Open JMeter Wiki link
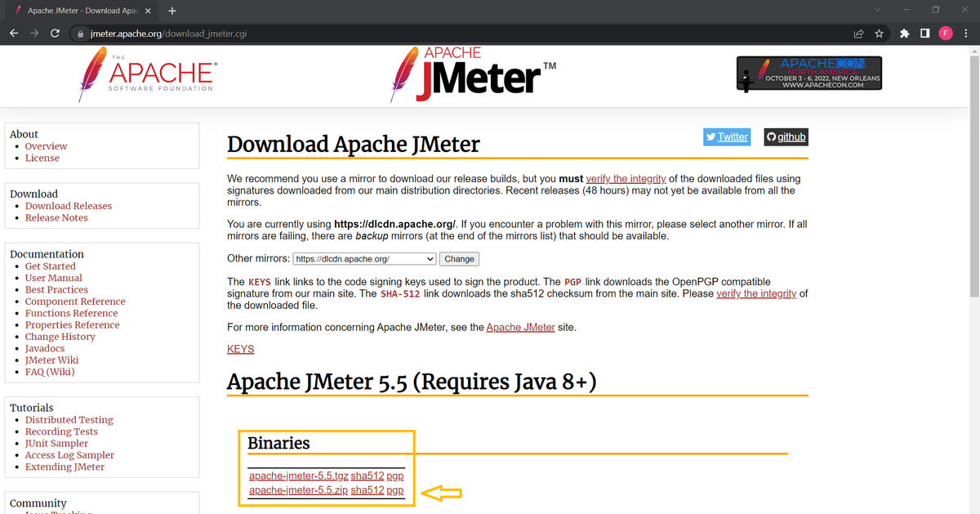The height and width of the screenshot is (514, 980). click(x=51, y=360)
